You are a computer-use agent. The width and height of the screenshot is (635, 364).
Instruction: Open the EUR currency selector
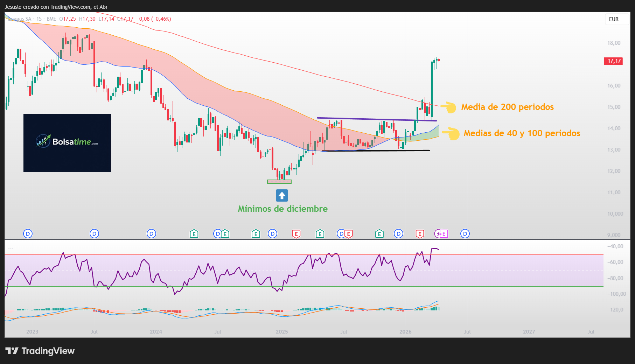614,19
